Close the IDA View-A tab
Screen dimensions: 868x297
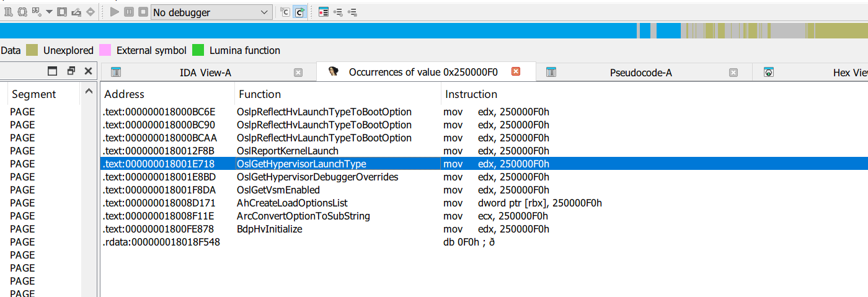[298, 73]
